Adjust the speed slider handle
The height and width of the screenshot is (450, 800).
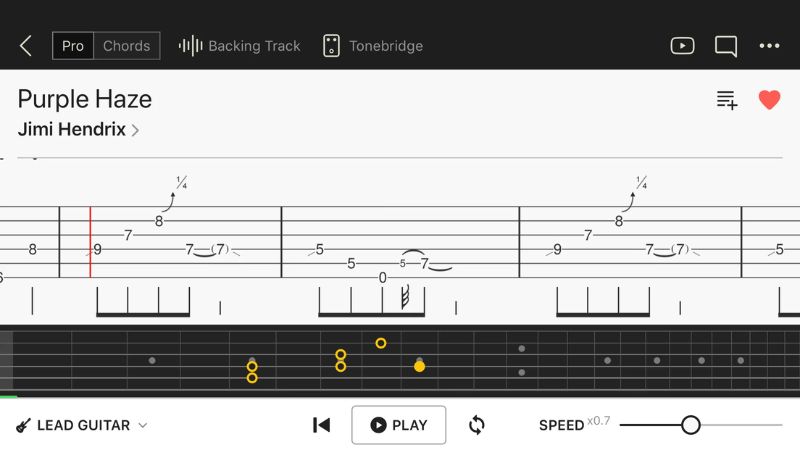coord(690,425)
